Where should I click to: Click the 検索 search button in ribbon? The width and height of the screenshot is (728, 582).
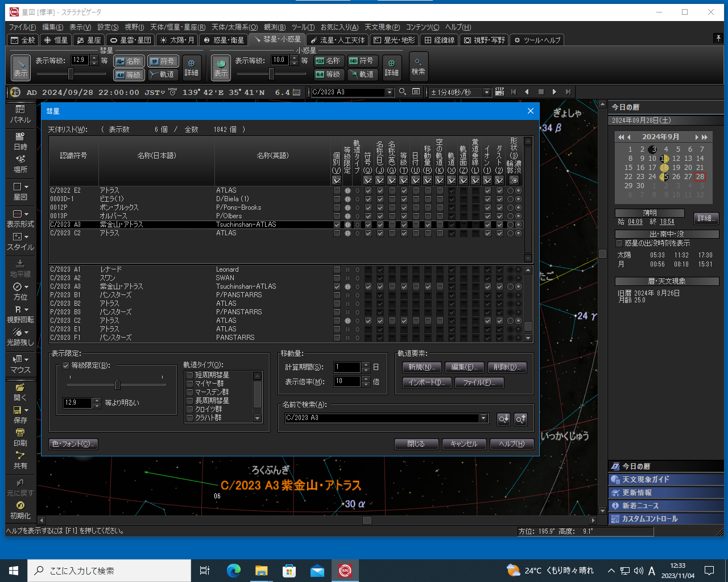(x=418, y=66)
